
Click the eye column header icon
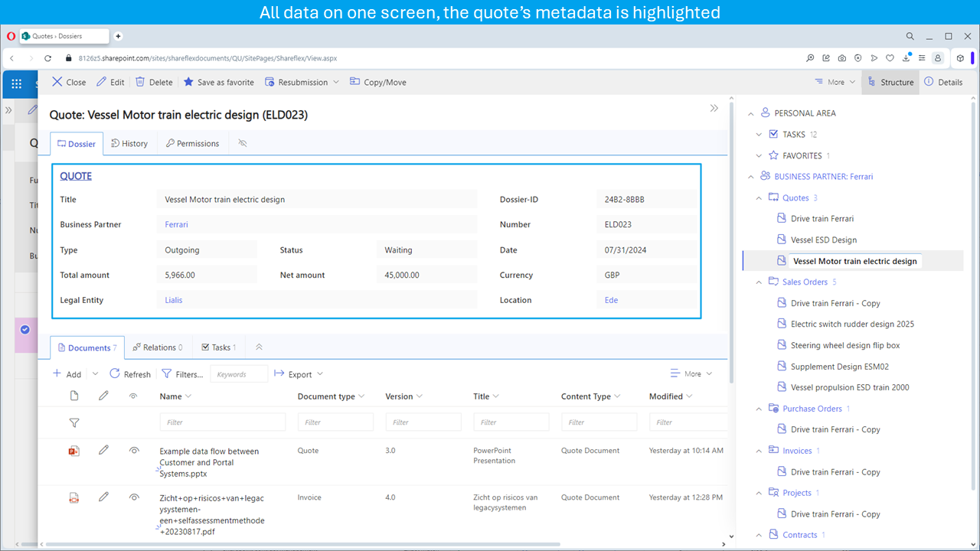click(133, 396)
